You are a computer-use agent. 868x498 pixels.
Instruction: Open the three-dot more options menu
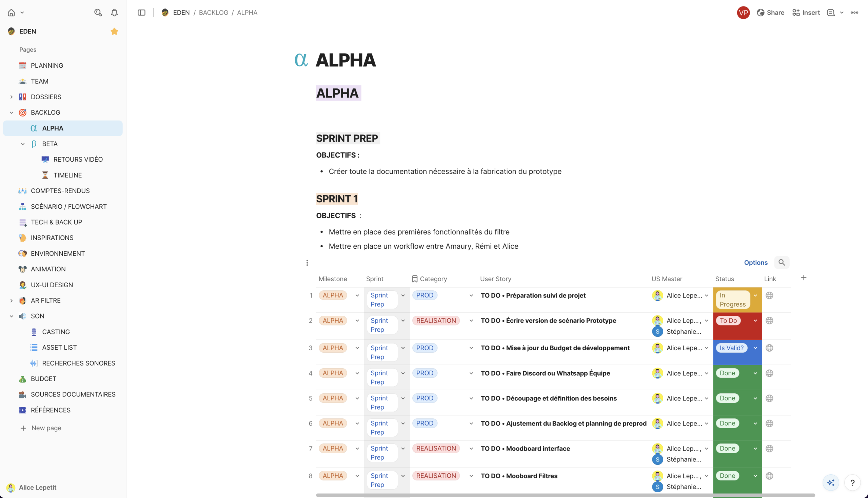coord(854,13)
